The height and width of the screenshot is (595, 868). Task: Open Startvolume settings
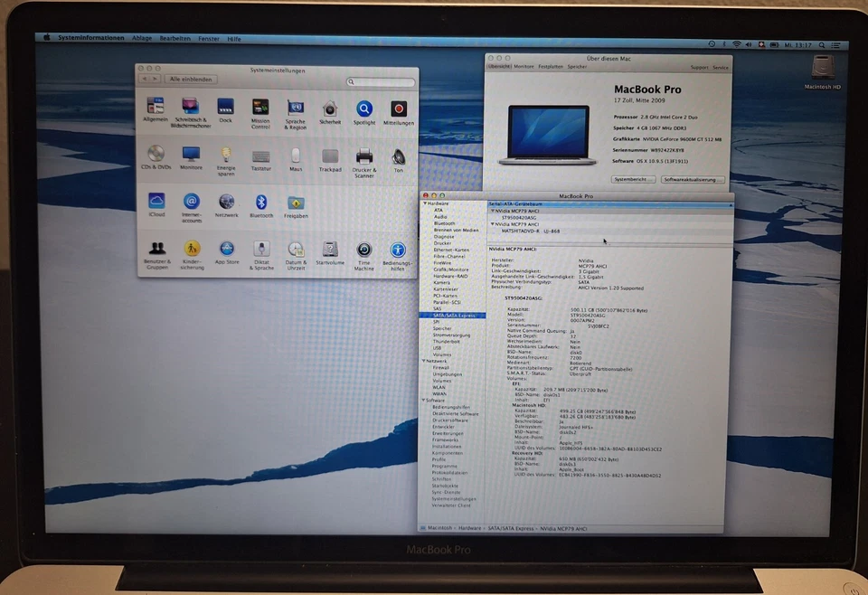point(330,250)
